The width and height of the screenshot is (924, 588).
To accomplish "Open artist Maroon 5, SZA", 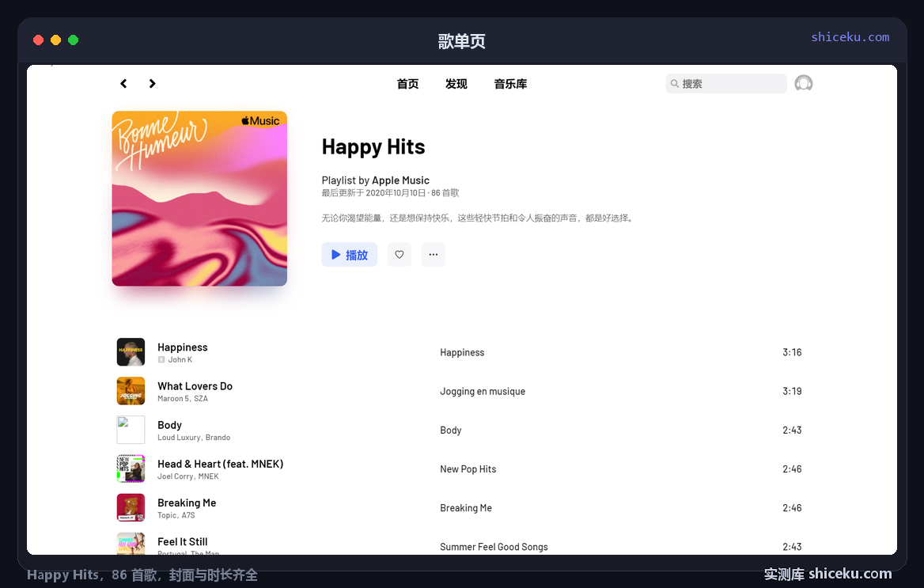I will [183, 399].
